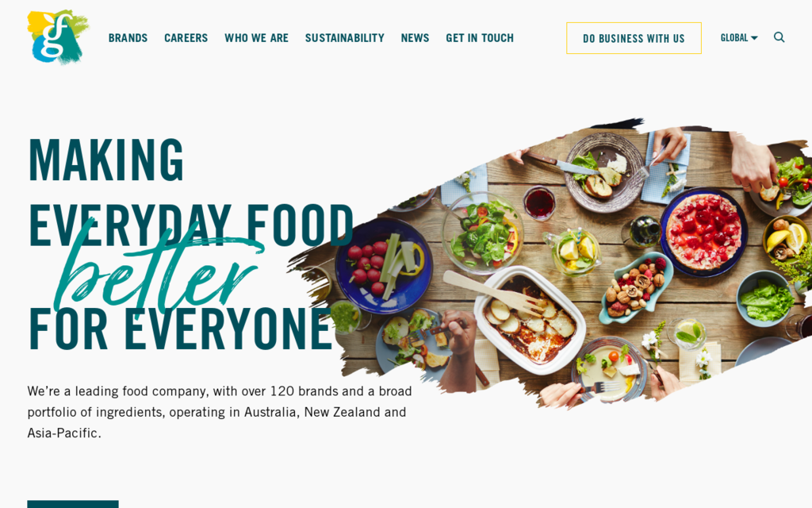Open the search magnifier icon
Screen dimensions: 812x508
coord(779,37)
